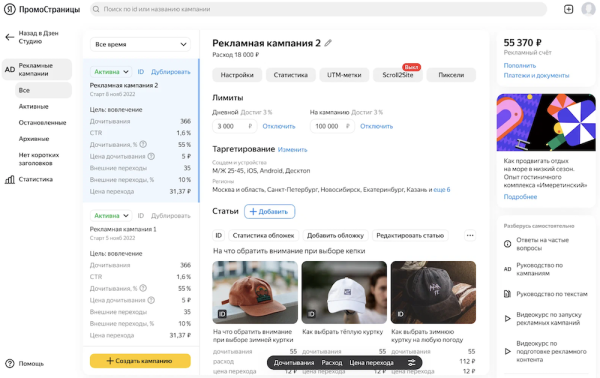This screenshot has width=600, height=378.
Task: Click Отключить for the campaign limit
Action: tap(376, 126)
